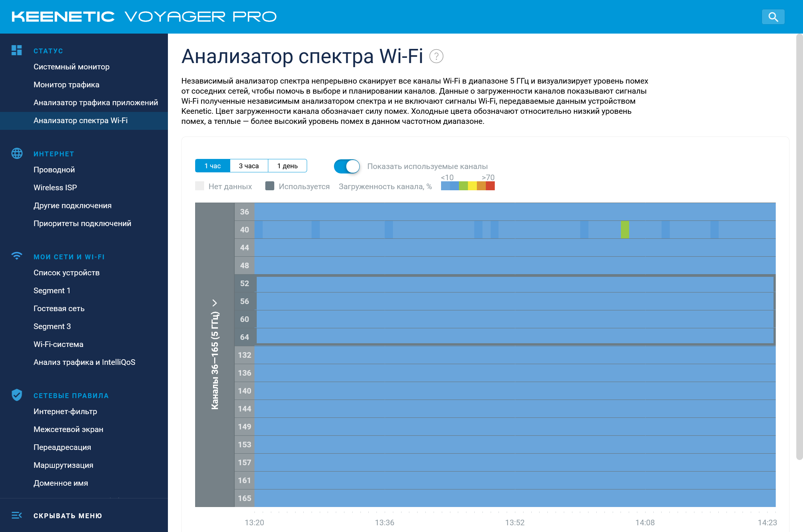
Task: Open Wi-Fi-система menu item
Action: coord(58,344)
